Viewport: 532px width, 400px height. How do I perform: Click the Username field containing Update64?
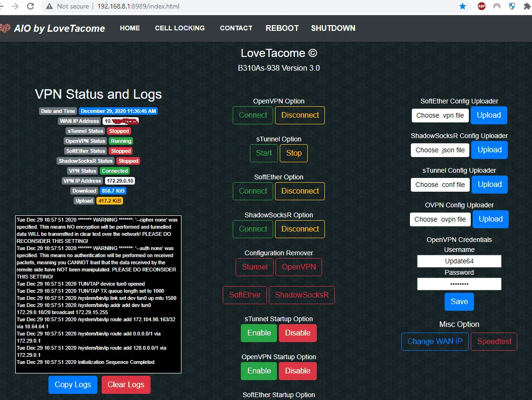click(459, 261)
